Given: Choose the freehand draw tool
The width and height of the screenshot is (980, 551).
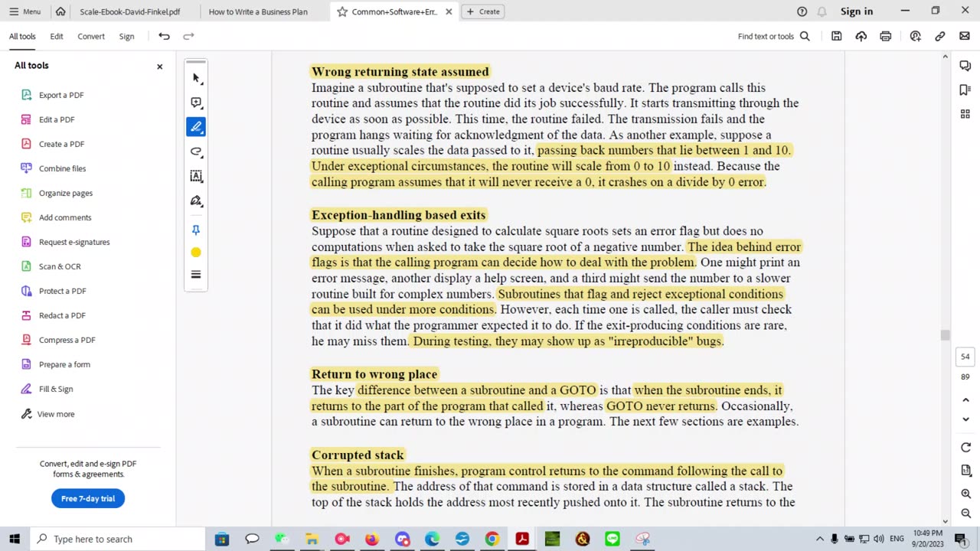Looking at the screenshot, I should pos(196,152).
